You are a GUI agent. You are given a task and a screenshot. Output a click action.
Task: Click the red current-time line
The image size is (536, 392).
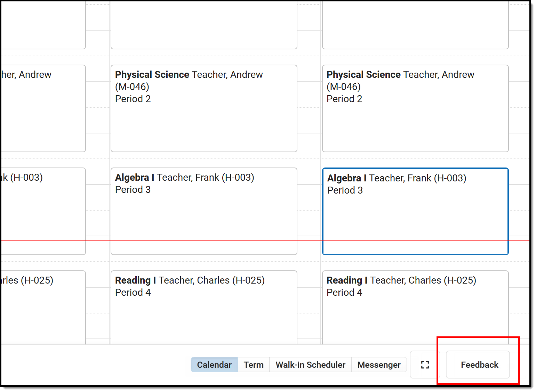pyautogui.click(x=265, y=241)
